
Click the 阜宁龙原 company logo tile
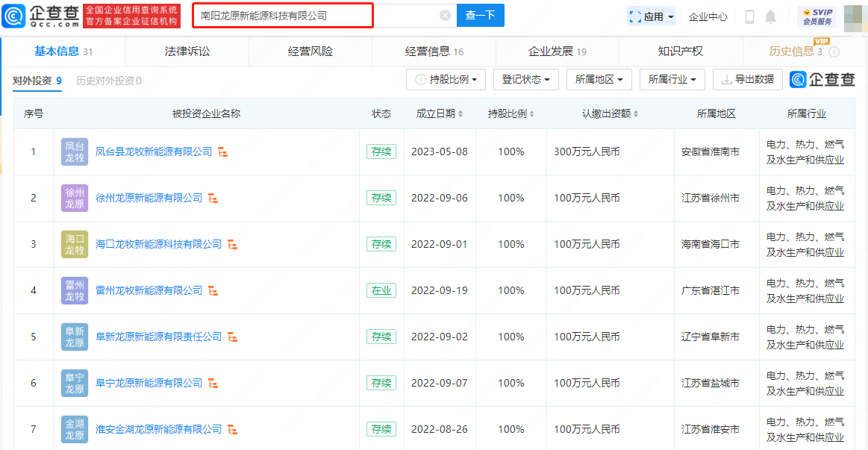[x=75, y=383]
